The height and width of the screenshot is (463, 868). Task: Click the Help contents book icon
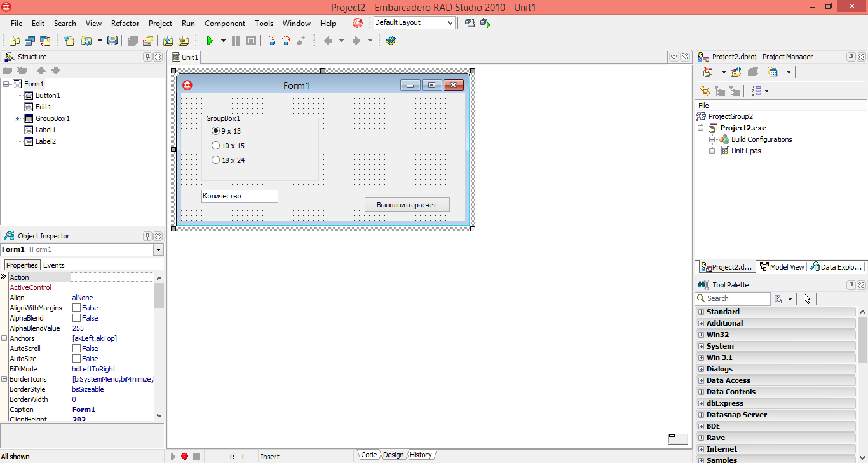(x=391, y=41)
